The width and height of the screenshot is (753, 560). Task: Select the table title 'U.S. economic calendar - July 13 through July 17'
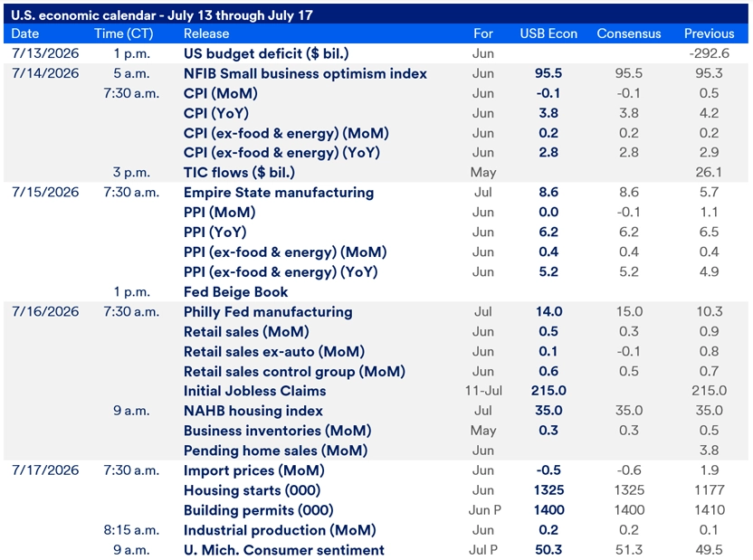162,15
